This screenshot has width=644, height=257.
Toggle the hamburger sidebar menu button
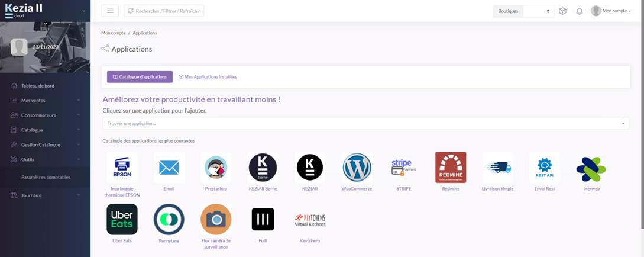110,11
